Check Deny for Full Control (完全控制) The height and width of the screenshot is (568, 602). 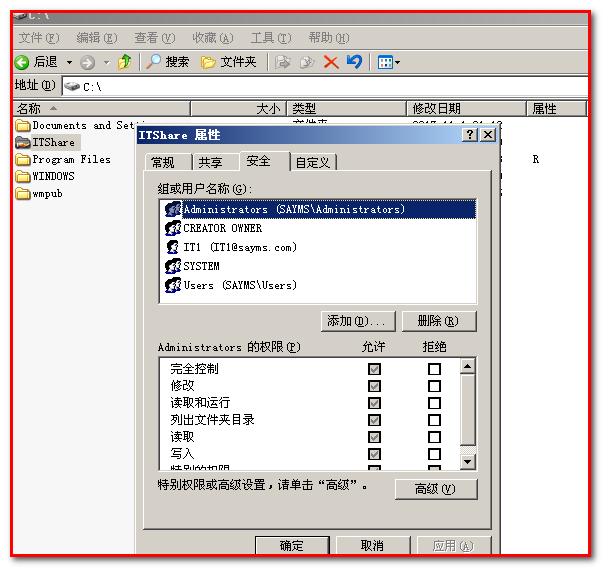coord(434,369)
